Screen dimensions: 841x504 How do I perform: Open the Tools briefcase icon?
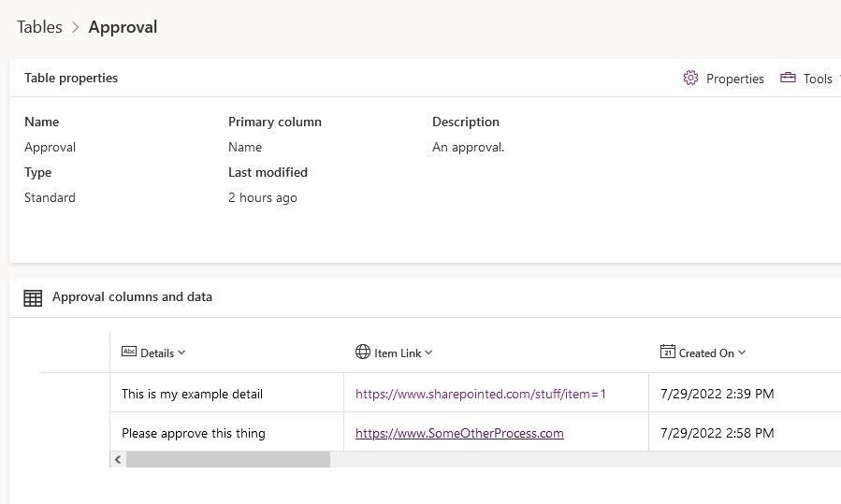click(x=788, y=78)
